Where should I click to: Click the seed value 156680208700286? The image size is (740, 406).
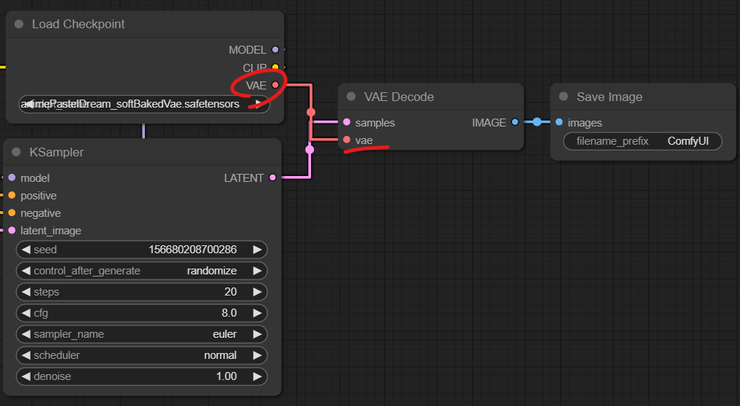coord(193,249)
